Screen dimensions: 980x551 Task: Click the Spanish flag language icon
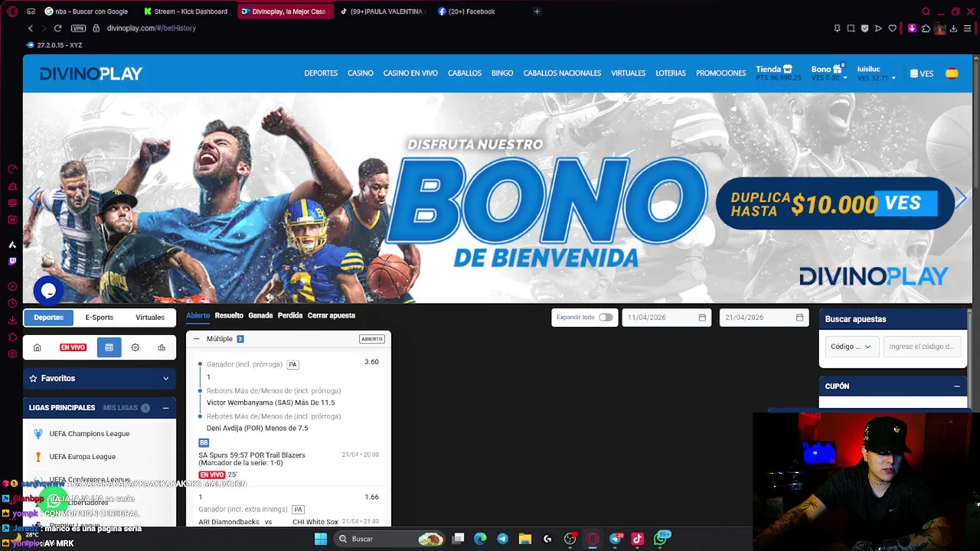tap(952, 73)
